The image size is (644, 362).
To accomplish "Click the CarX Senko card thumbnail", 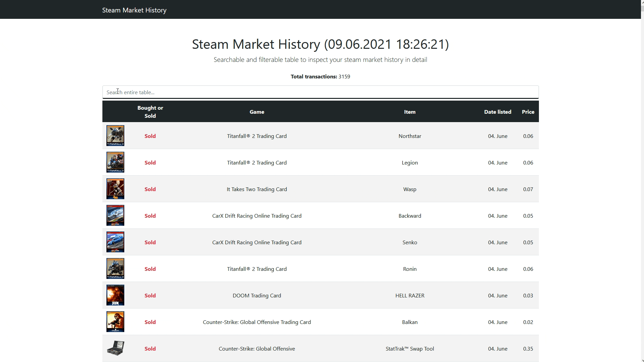I will [x=115, y=242].
